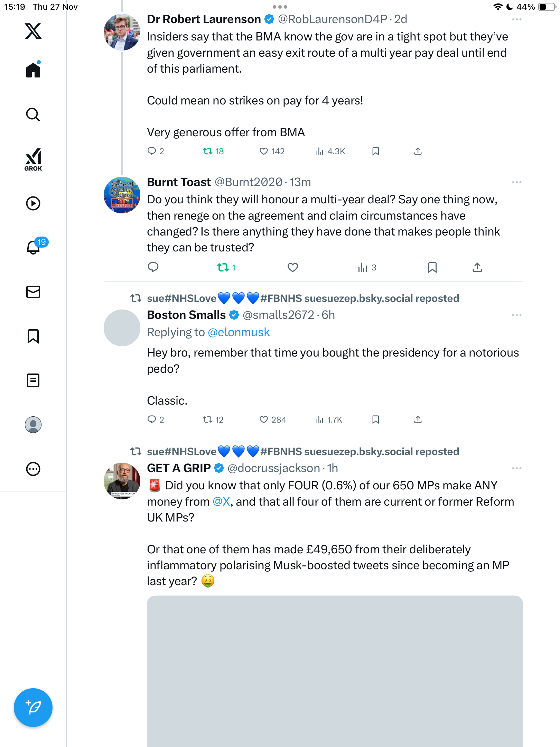Like Burnt Toast's reply
Image resolution: width=560 pixels, height=747 pixels.
coord(293,267)
